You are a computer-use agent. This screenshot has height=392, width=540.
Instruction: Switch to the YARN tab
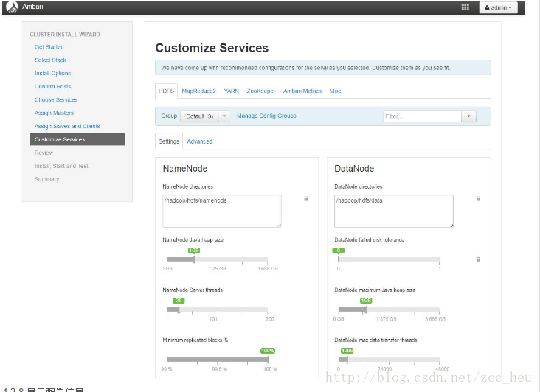click(232, 91)
